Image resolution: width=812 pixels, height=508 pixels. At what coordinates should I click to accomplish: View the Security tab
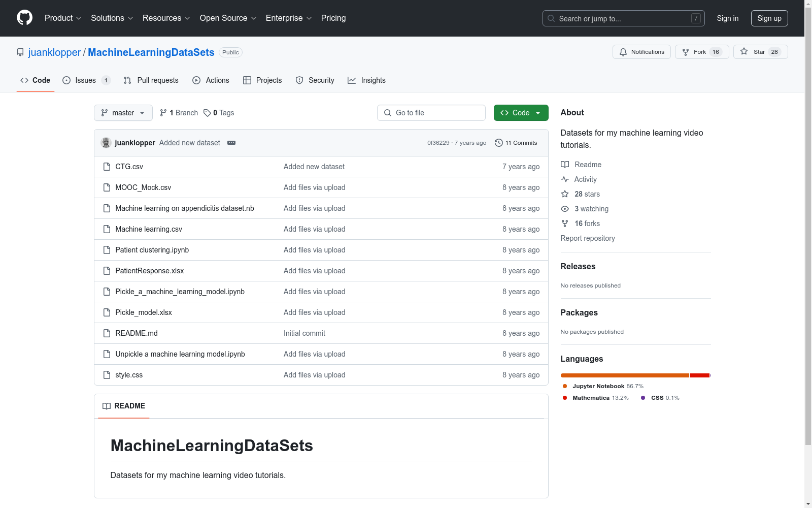coord(315,80)
